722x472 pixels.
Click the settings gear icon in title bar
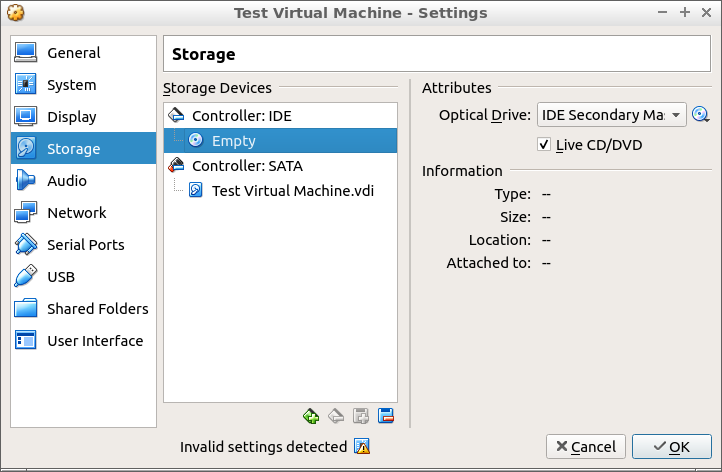[16, 12]
